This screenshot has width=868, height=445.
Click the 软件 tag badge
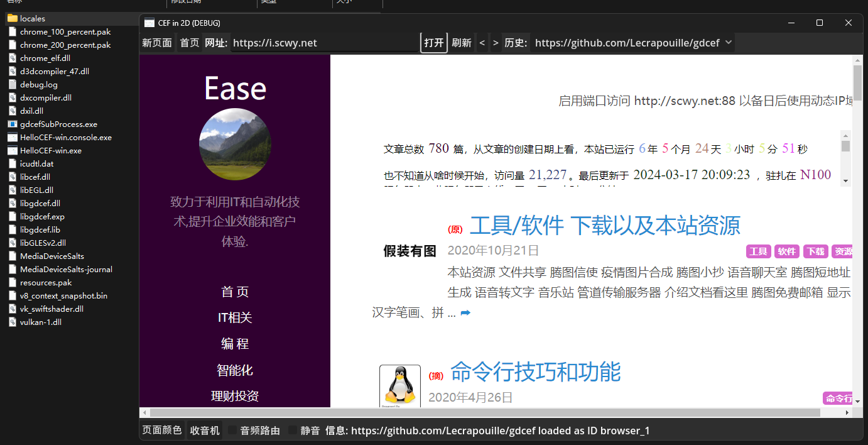point(787,251)
